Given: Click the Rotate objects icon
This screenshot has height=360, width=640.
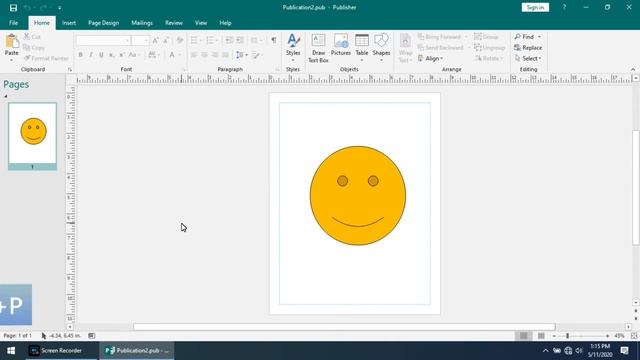Looking at the screenshot, I should point(478,58).
